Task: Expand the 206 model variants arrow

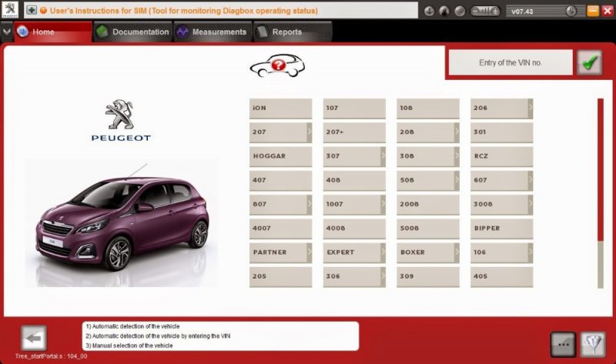Action: point(531,108)
